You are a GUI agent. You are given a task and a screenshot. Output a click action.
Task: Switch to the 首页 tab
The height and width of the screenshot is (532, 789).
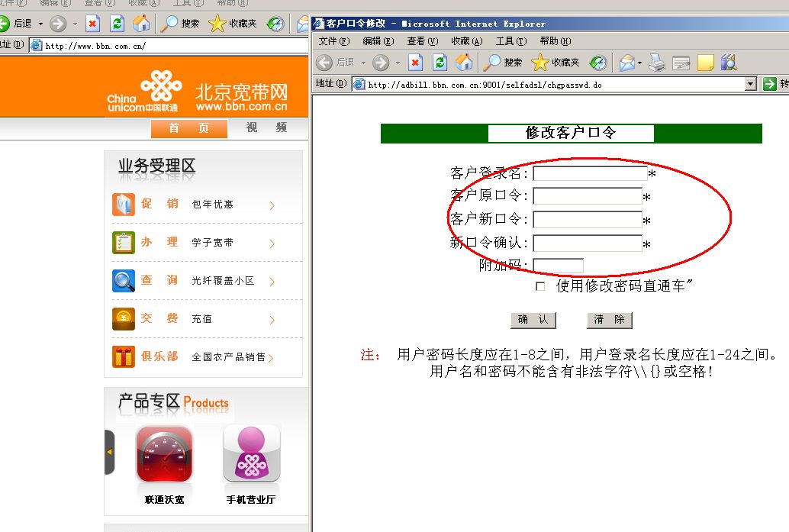click(188, 128)
